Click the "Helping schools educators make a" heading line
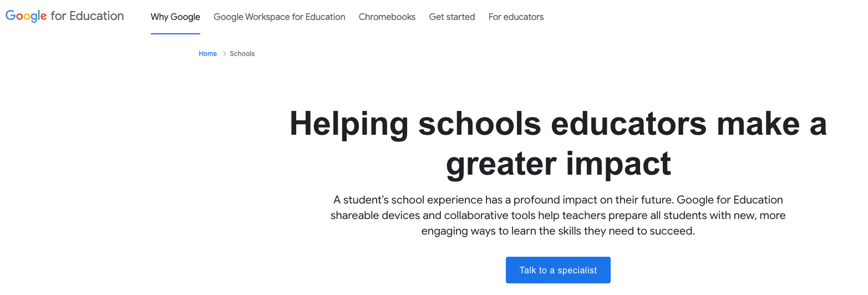The width and height of the screenshot is (868, 295). click(x=558, y=124)
